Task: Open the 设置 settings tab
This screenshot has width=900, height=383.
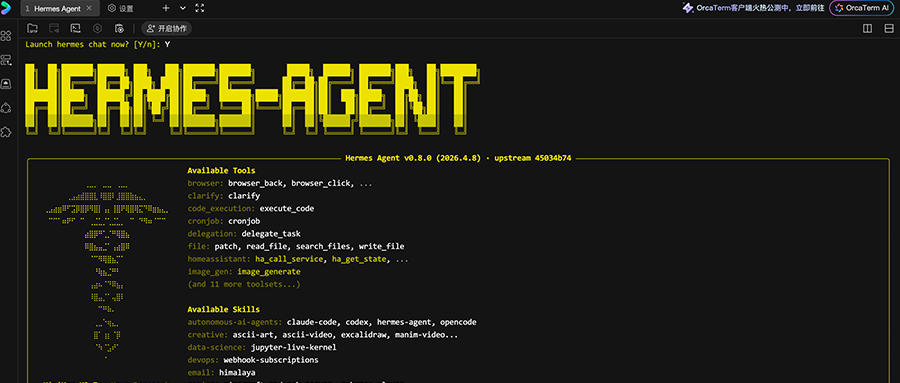Action: [x=121, y=9]
